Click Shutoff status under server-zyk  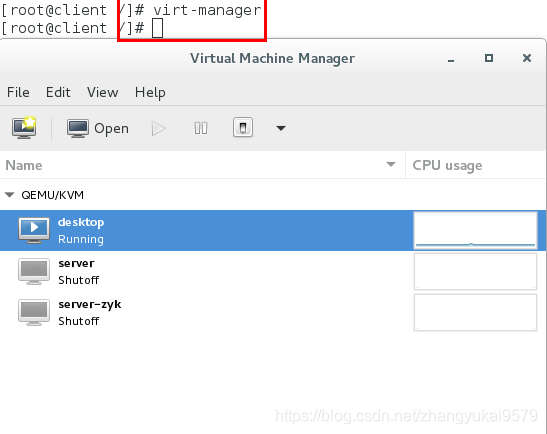pyautogui.click(x=79, y=321)
